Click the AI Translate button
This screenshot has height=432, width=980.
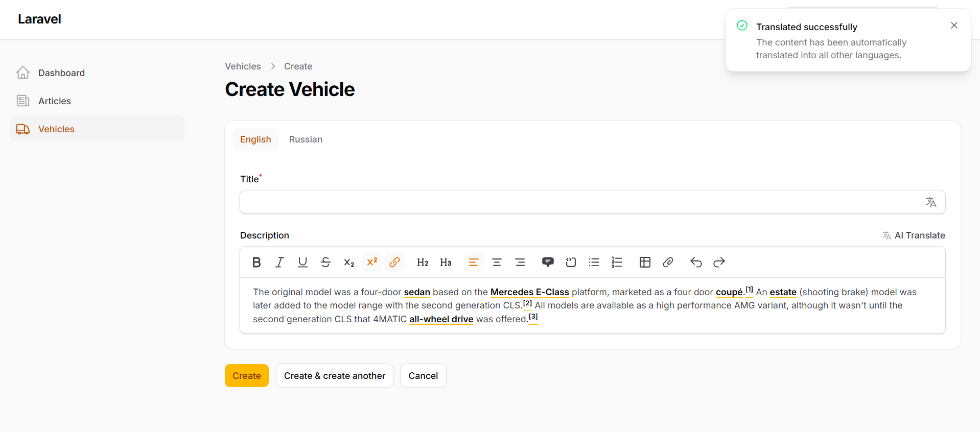tap(914, 235)
